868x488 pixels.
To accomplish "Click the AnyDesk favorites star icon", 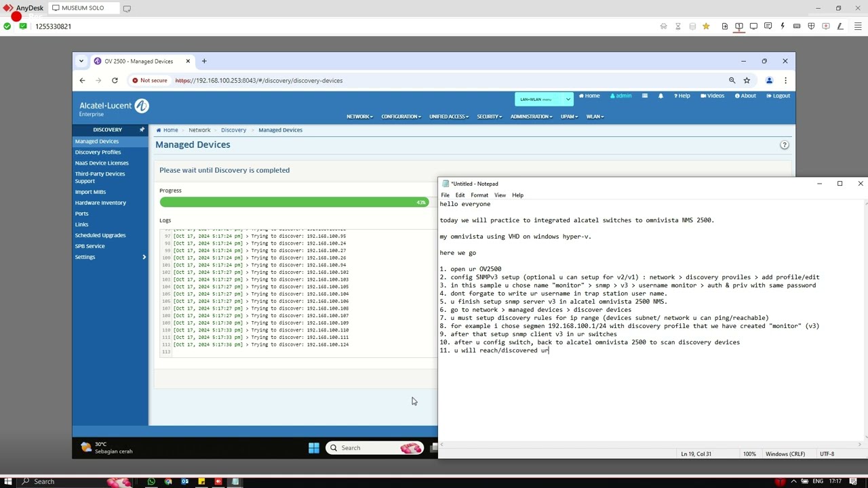I will 706,26.
